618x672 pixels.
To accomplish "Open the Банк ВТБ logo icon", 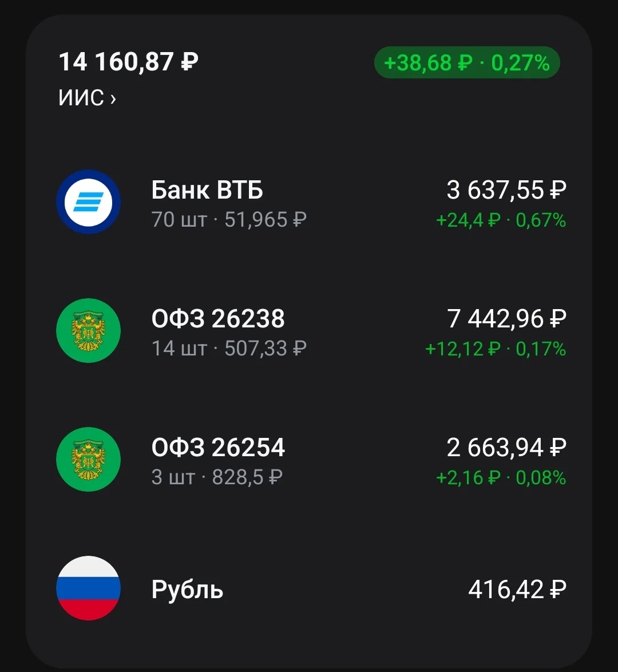I will point(88,202).
